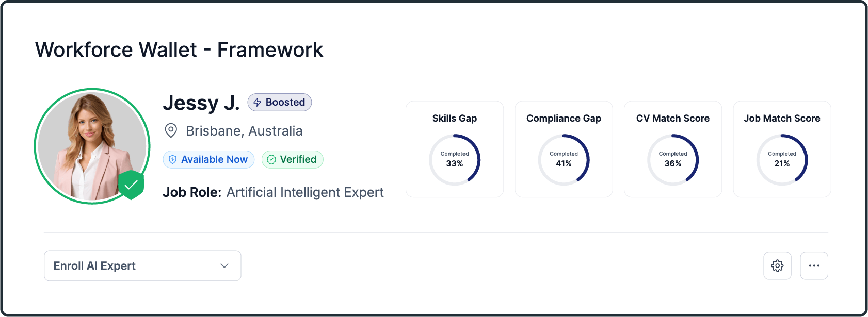The width and height of the screenshot is (868, 317).
Task: Click the Boosted badge
Action: click(x=280, y=103)
